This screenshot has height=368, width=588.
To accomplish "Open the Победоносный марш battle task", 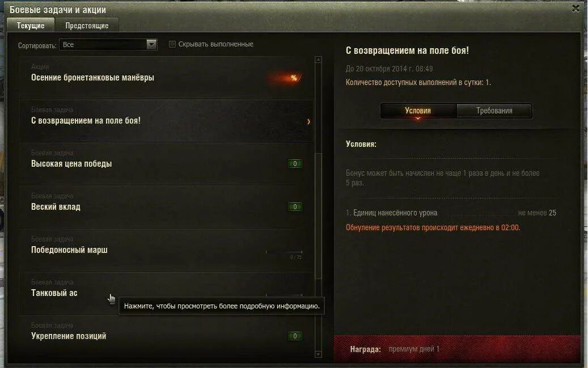I will click(166, 249).
